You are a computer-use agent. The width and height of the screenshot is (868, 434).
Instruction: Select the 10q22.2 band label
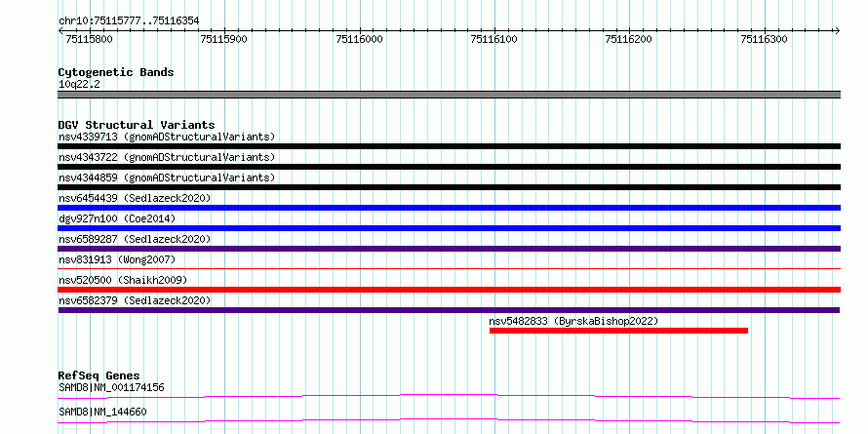pyautogui.click(x=79, y=85)
